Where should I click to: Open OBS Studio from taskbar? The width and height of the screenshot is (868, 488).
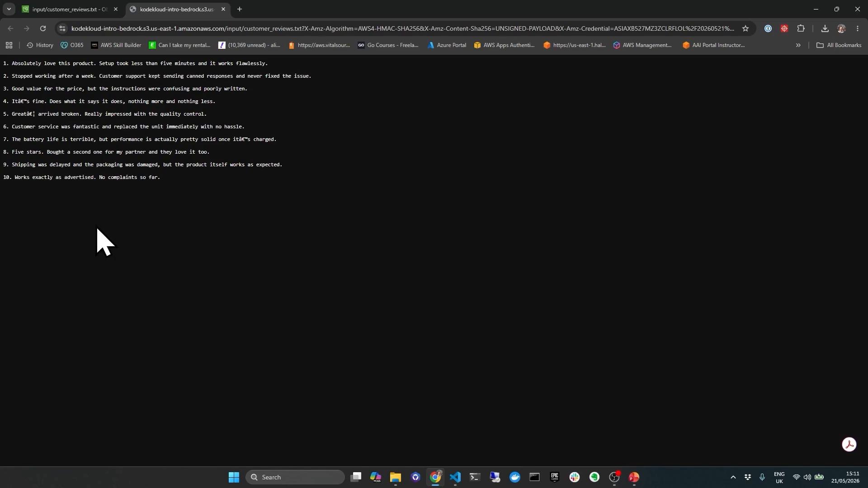pos(614,477)
